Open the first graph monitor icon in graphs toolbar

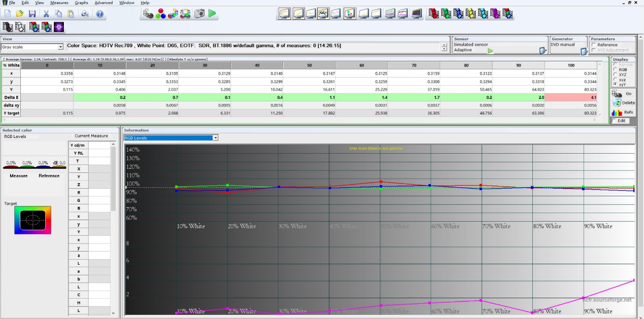284,14
